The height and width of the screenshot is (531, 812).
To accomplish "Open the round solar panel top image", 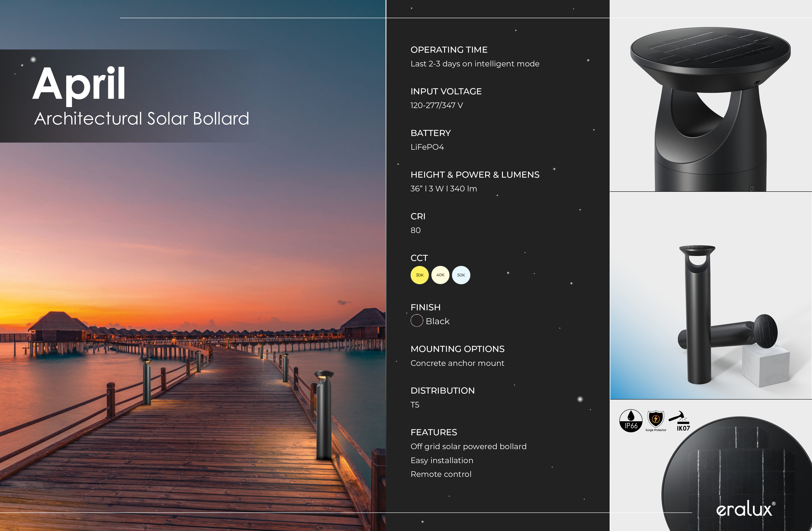I will tap(737, 474).
